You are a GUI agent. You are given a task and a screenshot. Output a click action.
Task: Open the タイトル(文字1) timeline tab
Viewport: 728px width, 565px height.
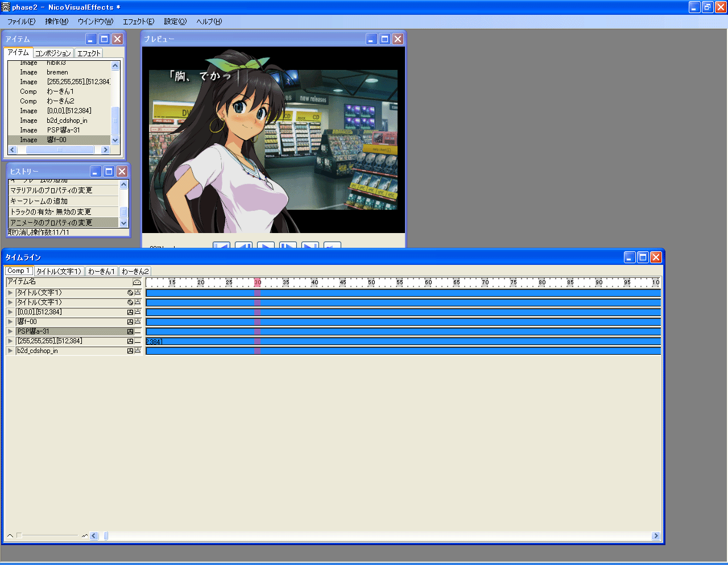(x=59, y=271)
